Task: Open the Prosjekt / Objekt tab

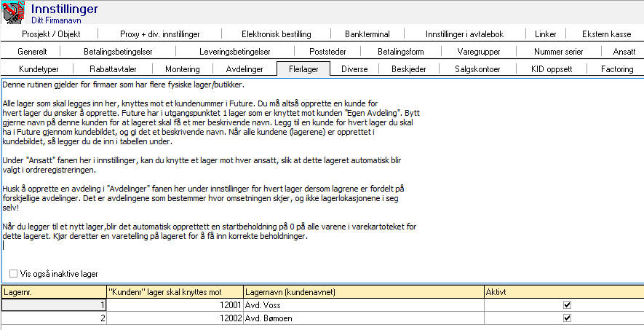Action: (51, 34)
